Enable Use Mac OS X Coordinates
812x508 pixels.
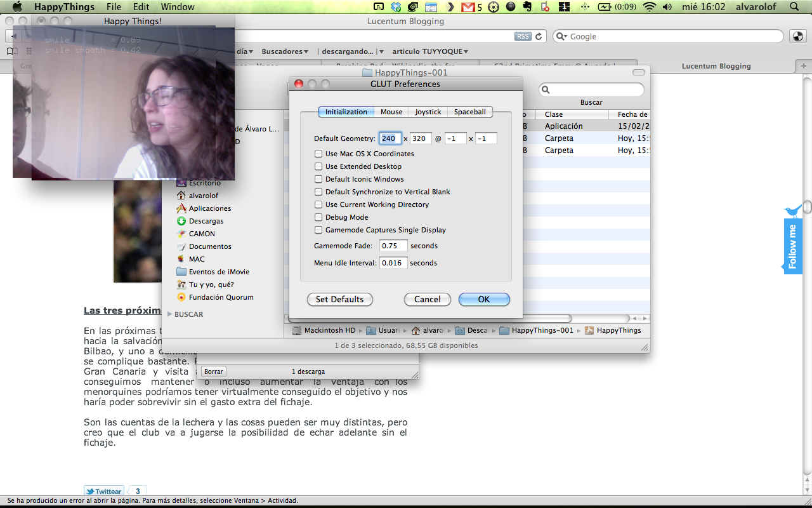[x=318, y=154]
